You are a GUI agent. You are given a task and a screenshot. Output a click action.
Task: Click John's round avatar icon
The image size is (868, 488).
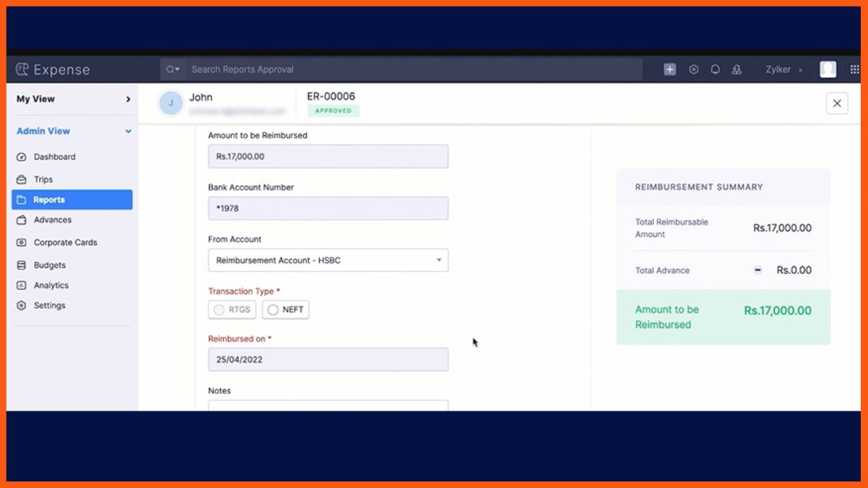pos(171,103)
